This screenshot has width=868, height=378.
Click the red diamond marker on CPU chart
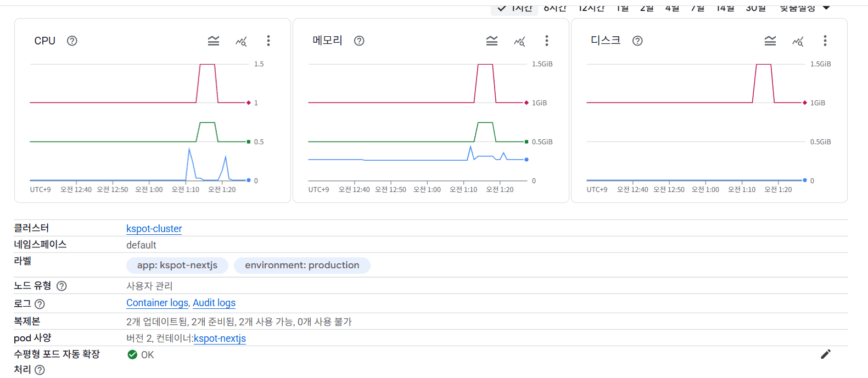point(249,103)
